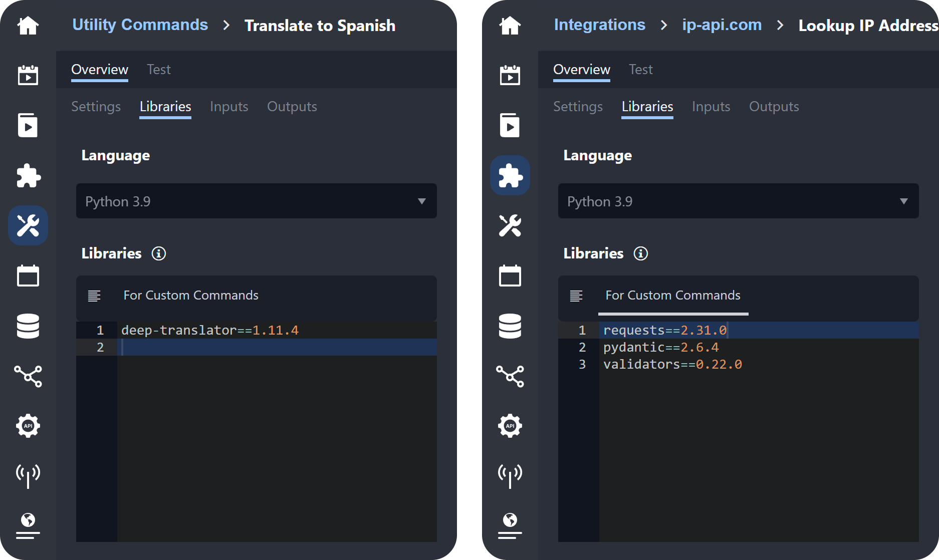Select the wrench tools icon in left sidebar
Image resolution: width=939 pixels, height=560 pixels.
coord(28,225)
